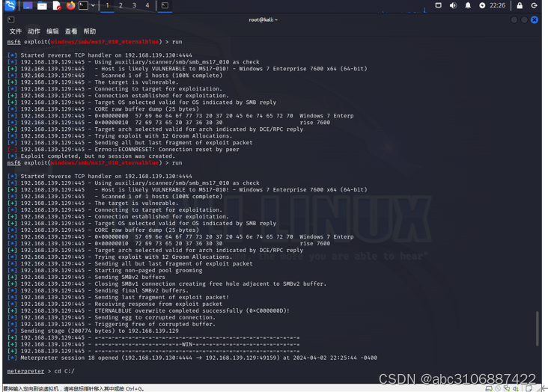Click the 'Meterpreter session 18 opened' line

pos(192,358)
